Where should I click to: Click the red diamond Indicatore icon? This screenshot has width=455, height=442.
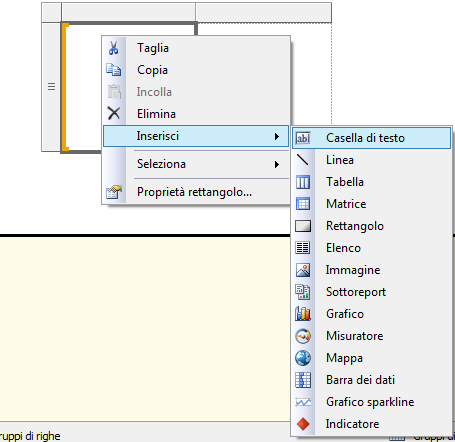pyautogui.click(x=303, y=424)
